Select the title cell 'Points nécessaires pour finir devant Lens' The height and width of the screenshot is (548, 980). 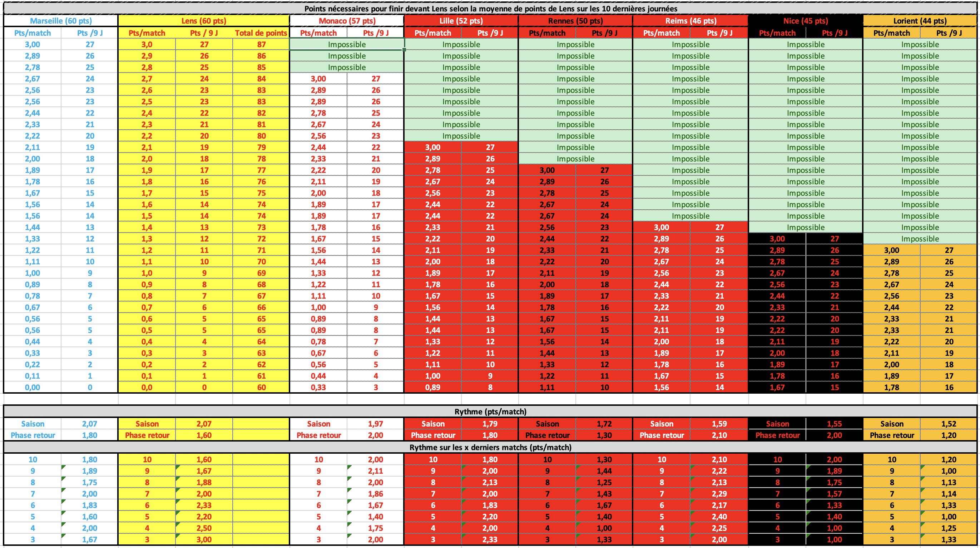(490, 8)
